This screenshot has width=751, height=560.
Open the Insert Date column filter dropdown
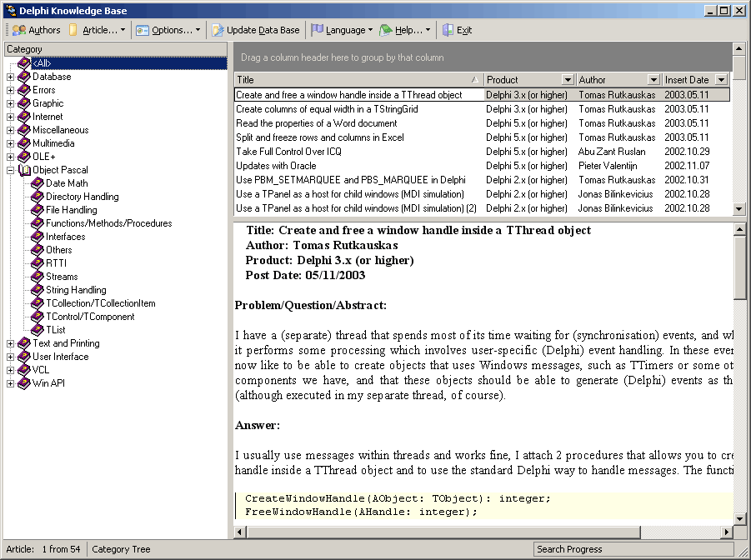[x=721, y=79]
